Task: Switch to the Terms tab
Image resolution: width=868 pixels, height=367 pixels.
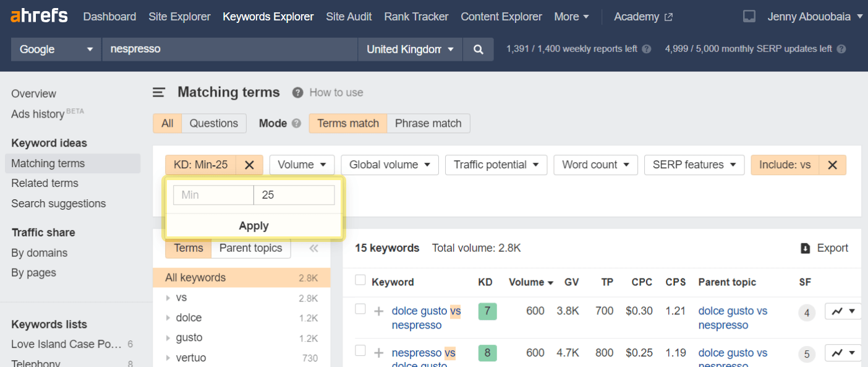Action: [189, 248]
